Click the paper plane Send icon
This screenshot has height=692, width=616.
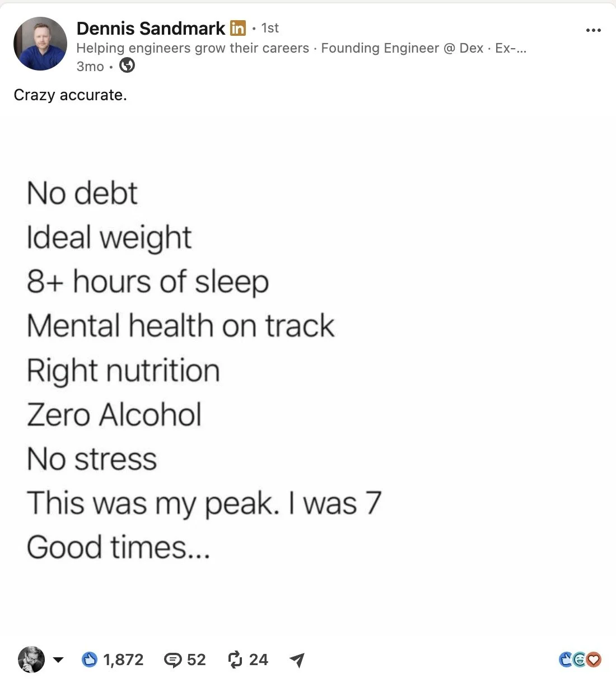point(297,660)
